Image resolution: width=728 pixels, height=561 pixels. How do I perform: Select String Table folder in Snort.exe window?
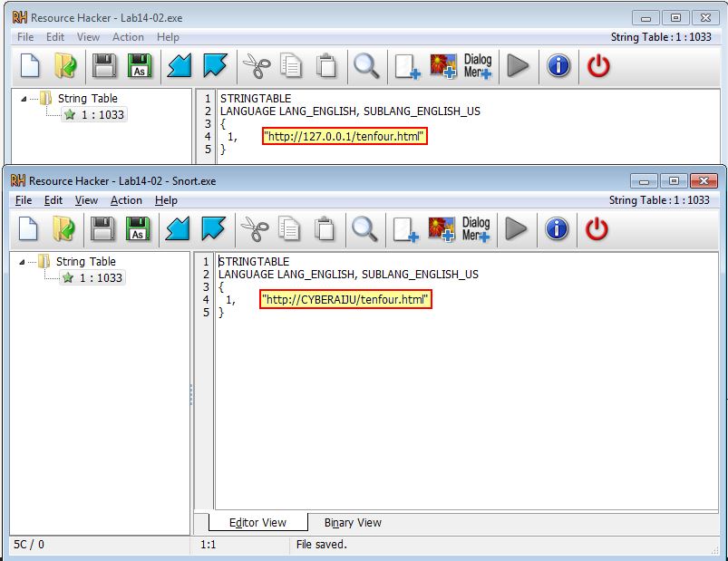[x=86, y=262]
